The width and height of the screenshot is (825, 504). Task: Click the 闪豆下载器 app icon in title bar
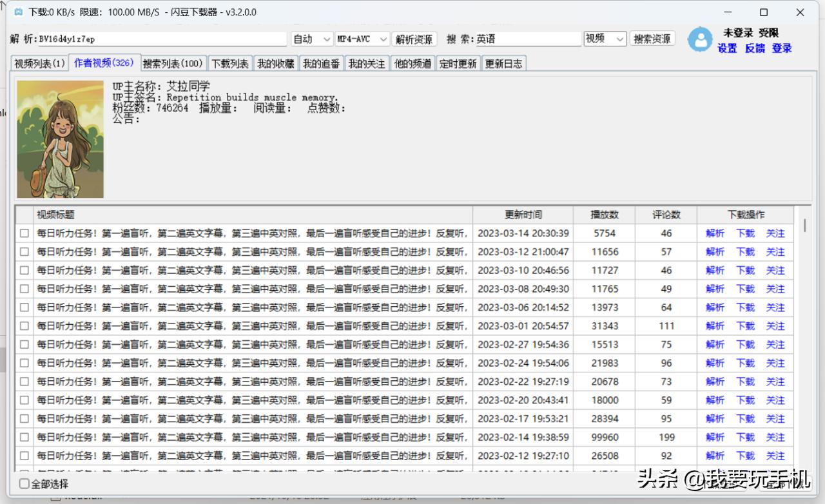18,12
